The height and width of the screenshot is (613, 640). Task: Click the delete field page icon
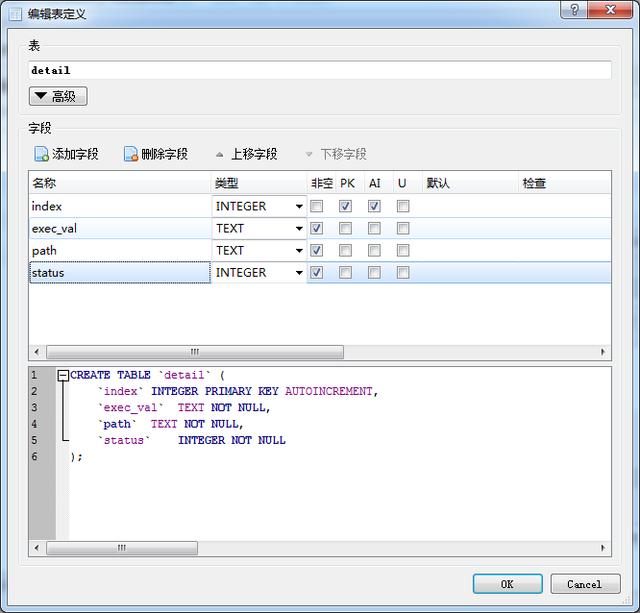point(131,154)
